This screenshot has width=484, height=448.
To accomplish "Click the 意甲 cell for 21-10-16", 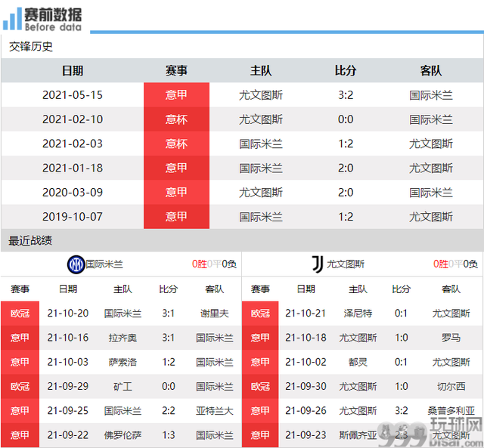I will [x=20, y=338].
